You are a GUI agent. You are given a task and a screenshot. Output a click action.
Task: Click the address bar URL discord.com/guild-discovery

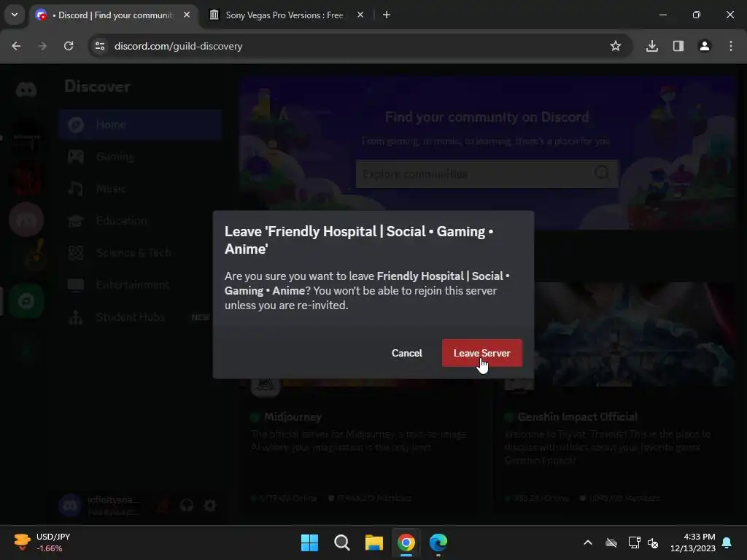point(178,46)
